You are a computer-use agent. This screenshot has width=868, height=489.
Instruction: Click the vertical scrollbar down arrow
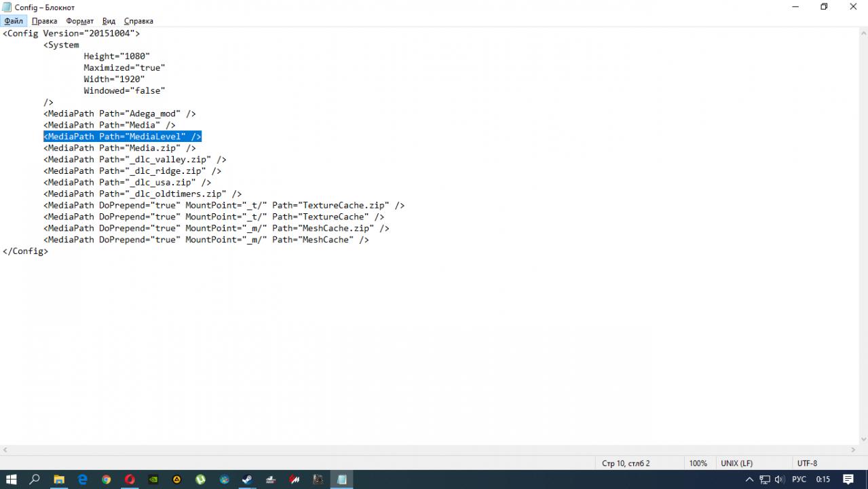click(x=863, y=439)
